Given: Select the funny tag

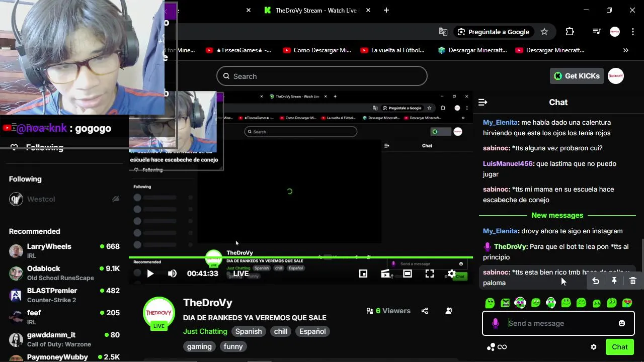Looking at the screenshot, I should click(x=233, y=346).
